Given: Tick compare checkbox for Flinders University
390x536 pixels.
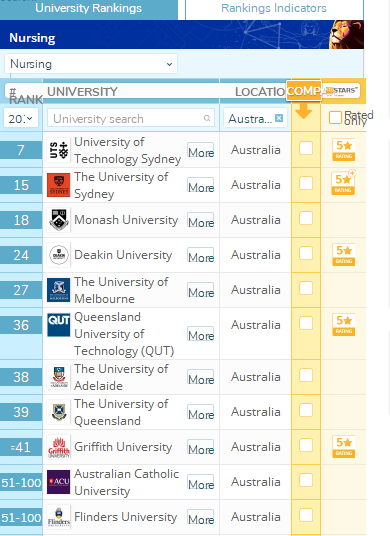Looking at the screenshot, I should pos(306,515).
